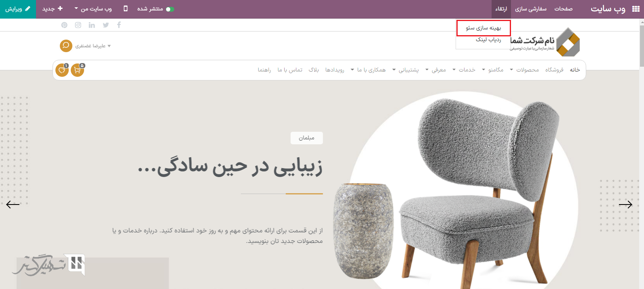
Task: Open the shopping cart icon
Action: pyautogui.click(x=77, y=70)
